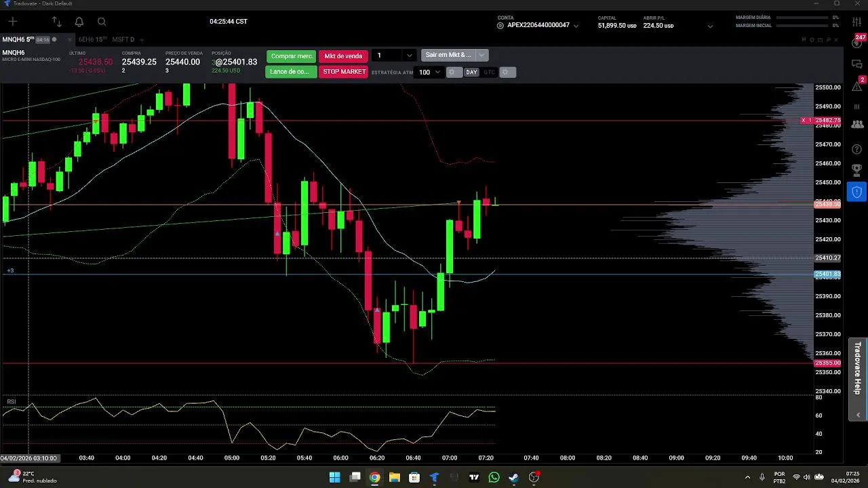
Task: Click the capital value 51,899.50 USD
Action: click(617, 26)
